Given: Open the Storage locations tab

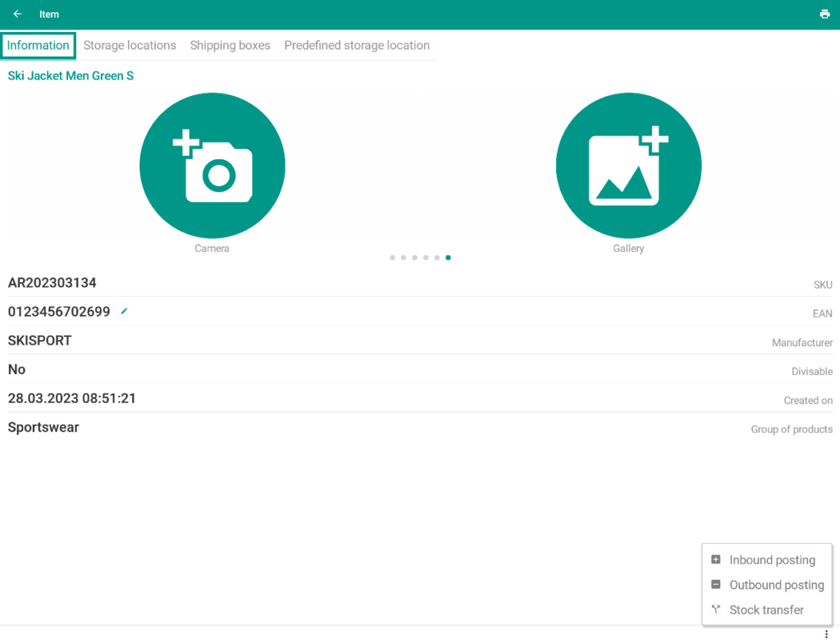Looking at the screenshot, I should click(130, 45).
